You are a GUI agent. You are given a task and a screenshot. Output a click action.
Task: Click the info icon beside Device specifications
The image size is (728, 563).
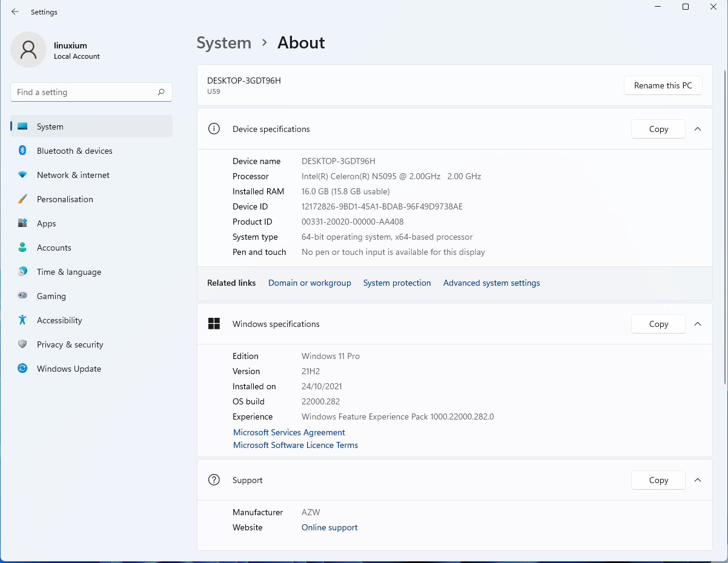click(214, 129)
